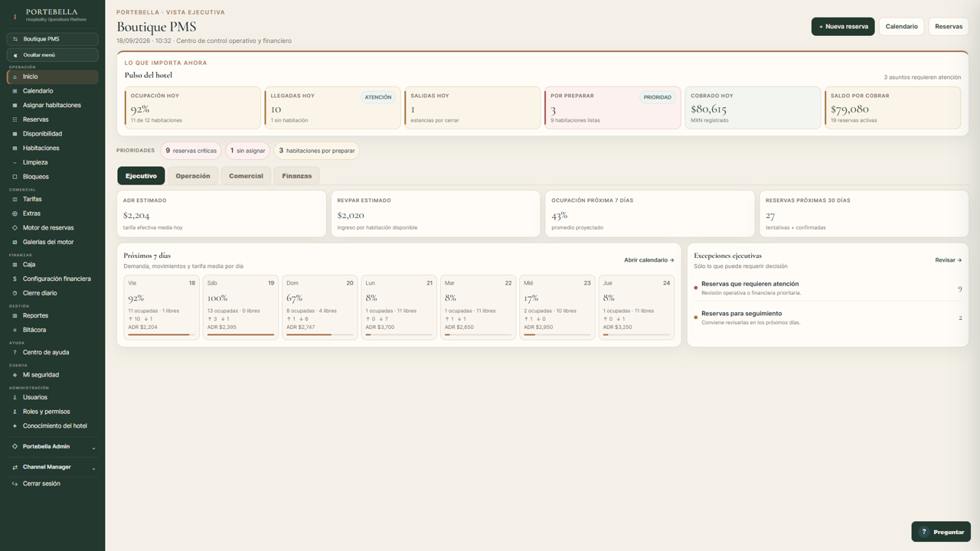980x551 pixels.
Task: Click the Asignar habitaciones sidebar icon
Action: 15,106
